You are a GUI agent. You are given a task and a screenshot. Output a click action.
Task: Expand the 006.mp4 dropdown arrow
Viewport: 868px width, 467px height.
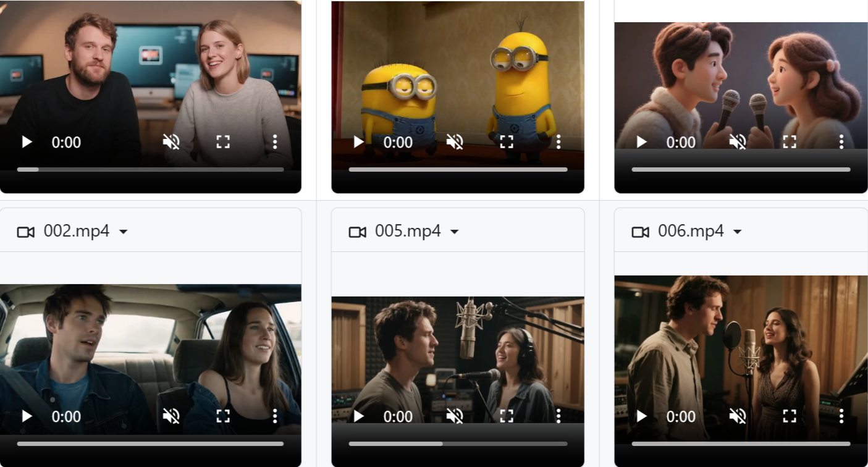point(737,232)
